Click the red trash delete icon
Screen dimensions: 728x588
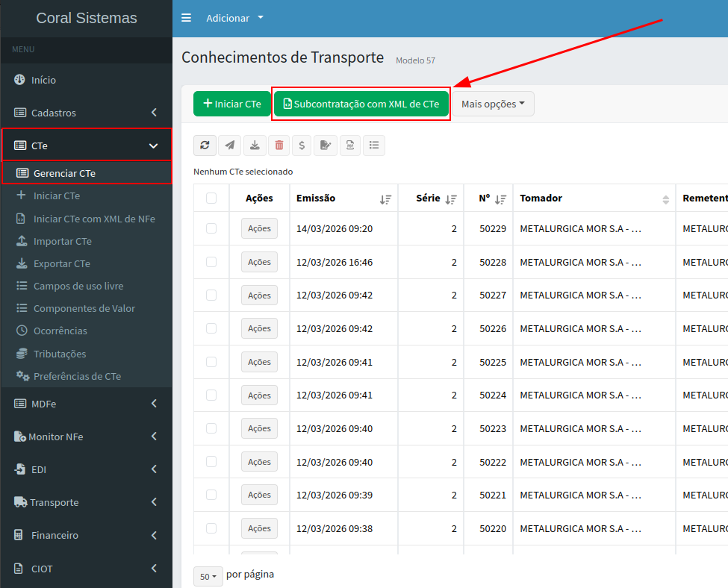pyautogui.click(x=279, y=146)
